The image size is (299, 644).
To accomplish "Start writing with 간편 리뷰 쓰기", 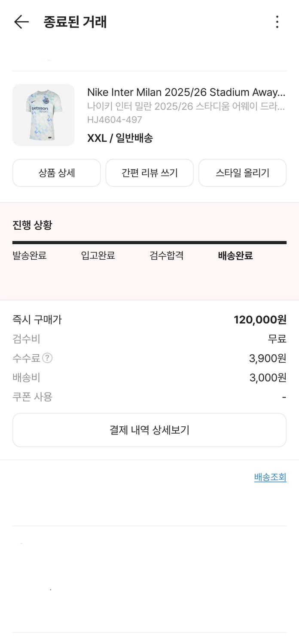I will pos(149,173).
